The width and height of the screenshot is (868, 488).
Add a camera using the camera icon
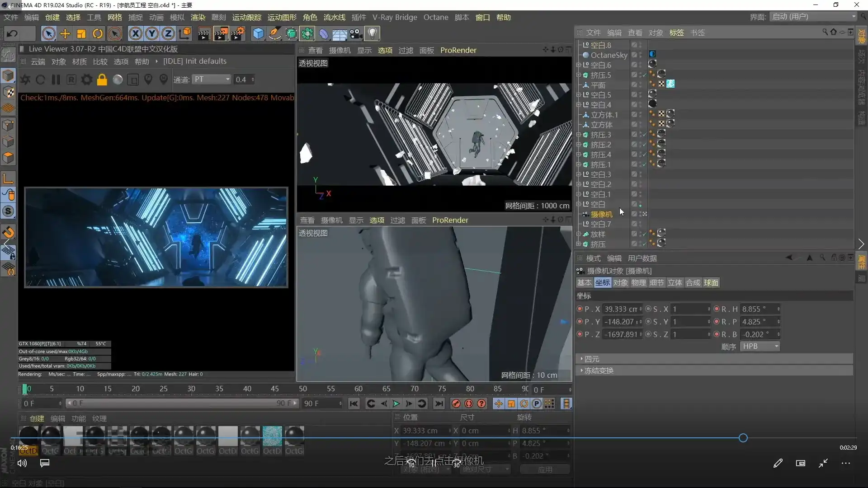(x=356, y=33)
